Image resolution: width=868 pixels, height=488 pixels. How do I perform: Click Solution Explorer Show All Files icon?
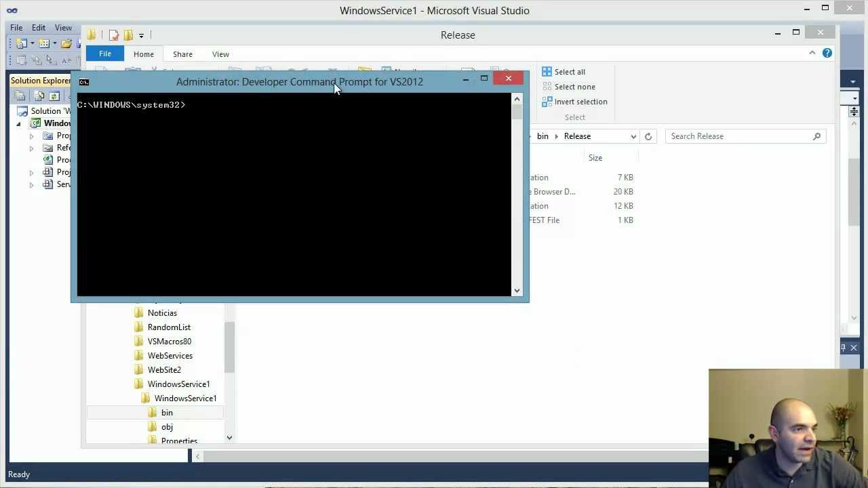(x=39, y=96)
